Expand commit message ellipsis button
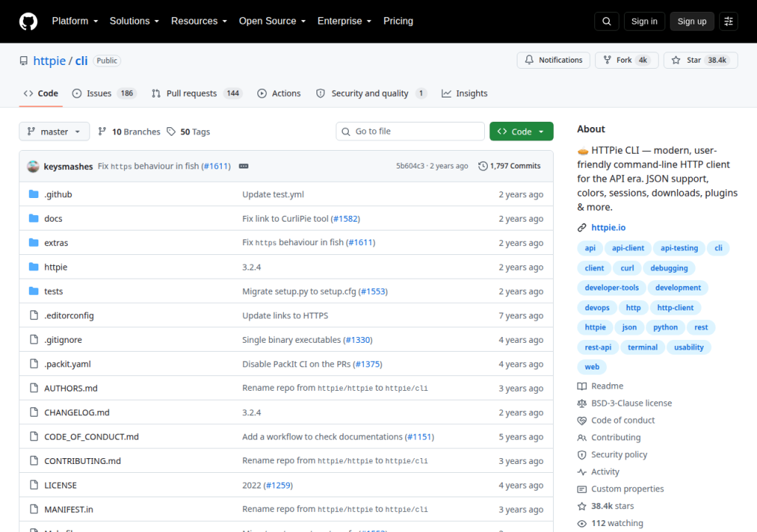This screenshot has width=757, height=532. point(243,166)
